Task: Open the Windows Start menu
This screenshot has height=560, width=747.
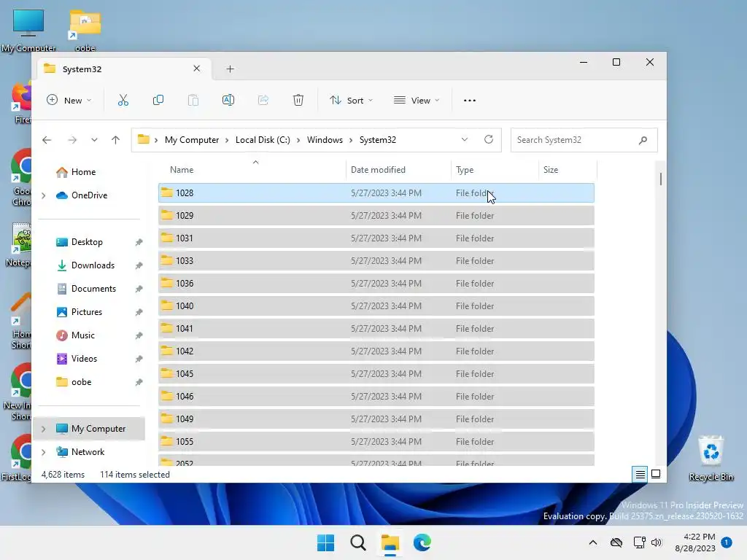Action: 326,542
